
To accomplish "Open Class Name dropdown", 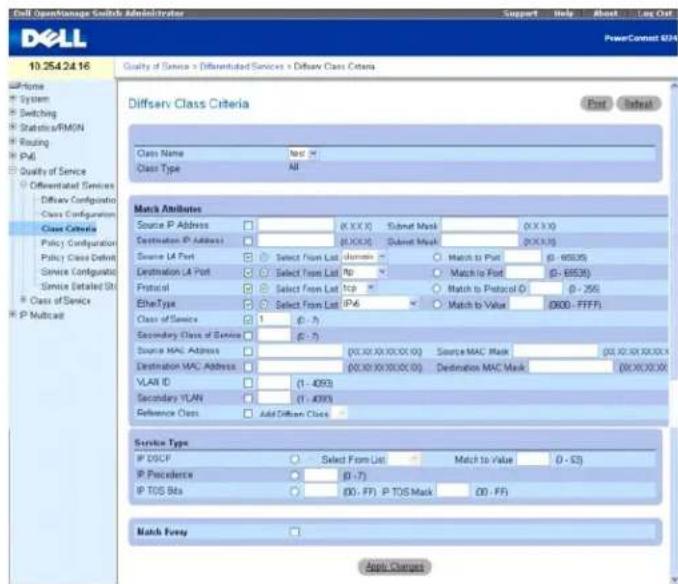I will (302, 153).
